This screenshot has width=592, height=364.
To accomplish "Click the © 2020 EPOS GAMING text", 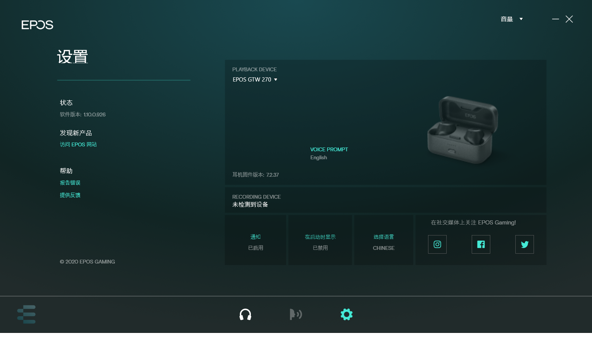I will pyautogui.click(x=87, y=262).
